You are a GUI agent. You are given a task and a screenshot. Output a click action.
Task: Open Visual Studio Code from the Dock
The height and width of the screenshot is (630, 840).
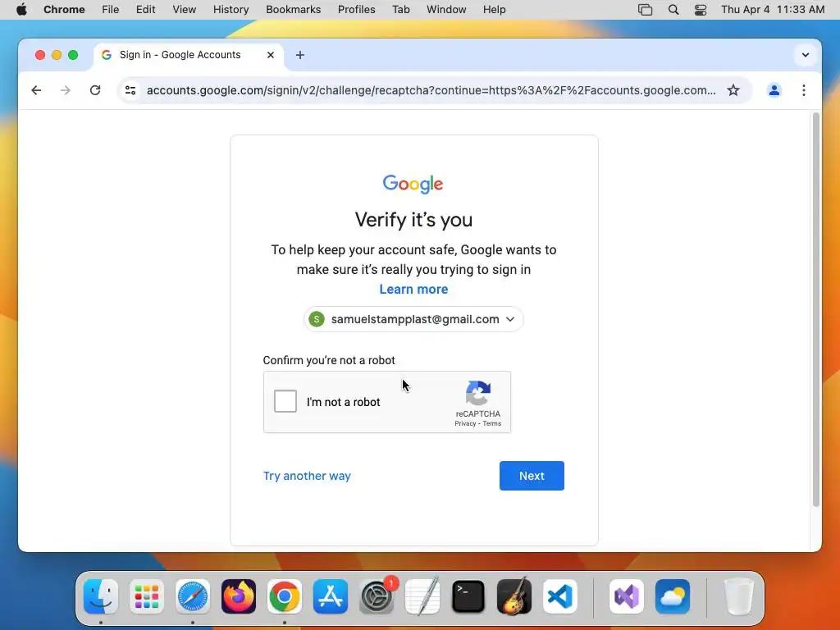coord(559,596)
